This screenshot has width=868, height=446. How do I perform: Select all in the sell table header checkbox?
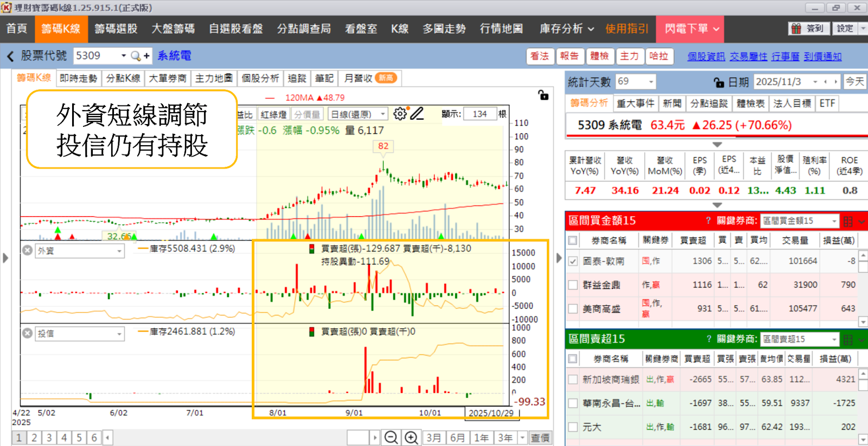tap(573, 358)
